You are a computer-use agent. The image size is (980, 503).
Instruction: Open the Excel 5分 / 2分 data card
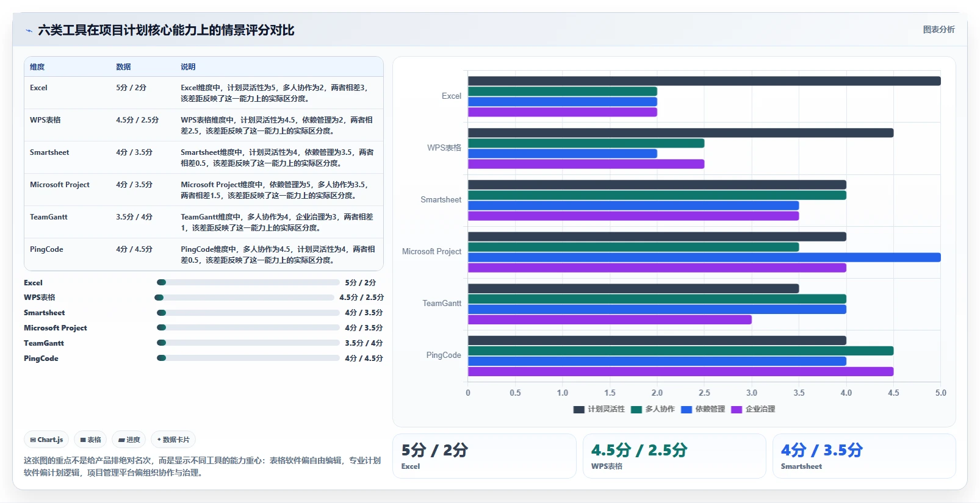click(x=485, y=456)
